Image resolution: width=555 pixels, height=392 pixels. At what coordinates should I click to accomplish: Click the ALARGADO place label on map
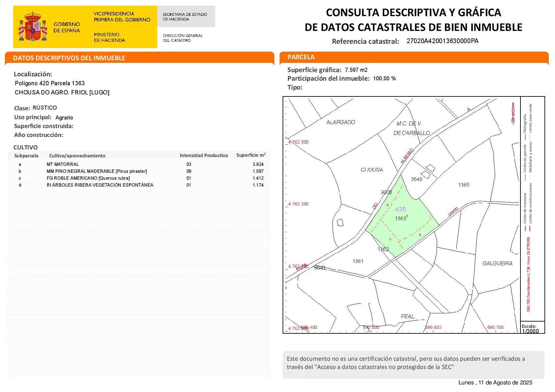[x=341, y=122]
